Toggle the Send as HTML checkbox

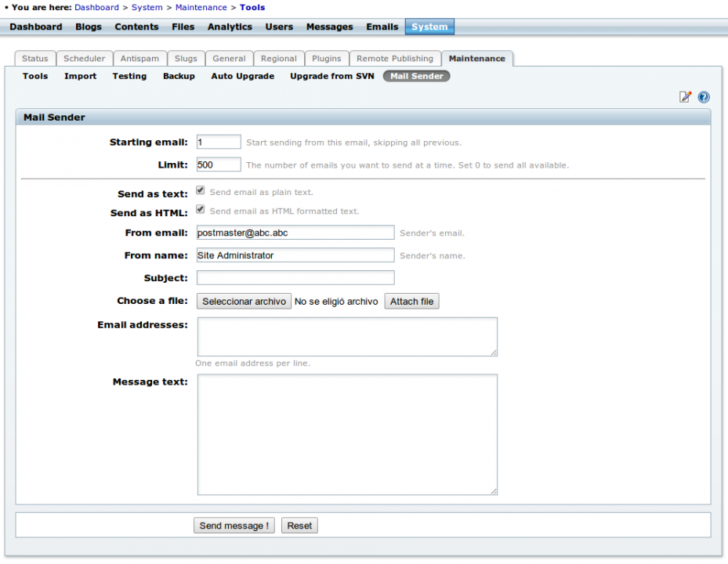click(x=200, y=209)
